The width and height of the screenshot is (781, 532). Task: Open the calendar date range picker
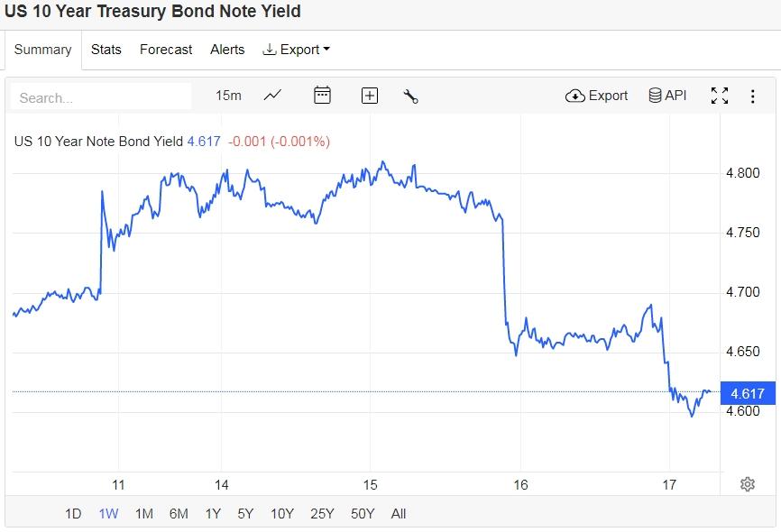(x=322, y=96)
